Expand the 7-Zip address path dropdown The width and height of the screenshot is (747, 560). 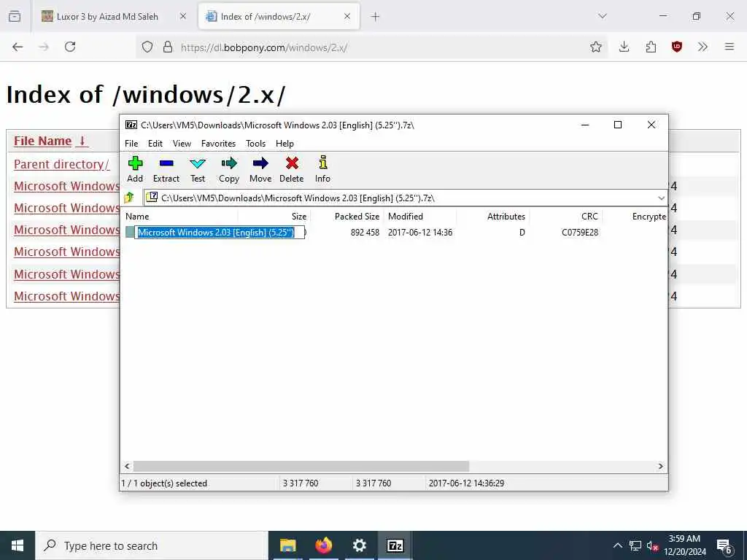(661, 198)
